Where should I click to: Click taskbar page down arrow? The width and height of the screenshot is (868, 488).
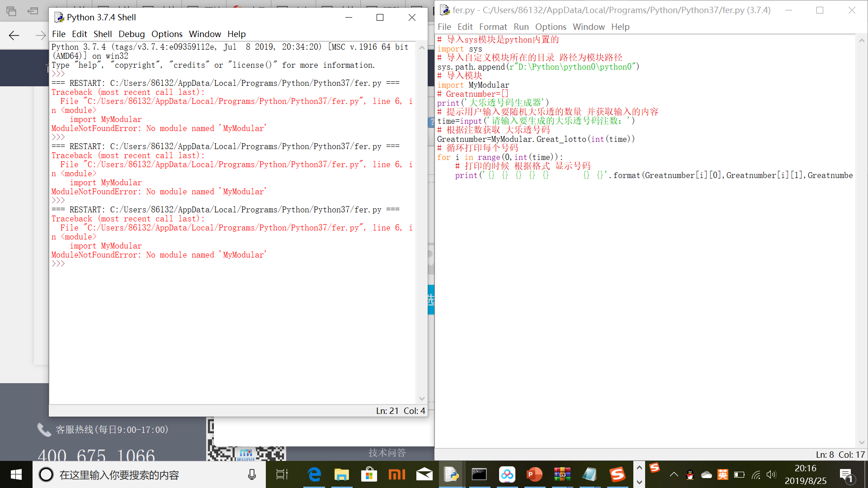click(639, 482)
